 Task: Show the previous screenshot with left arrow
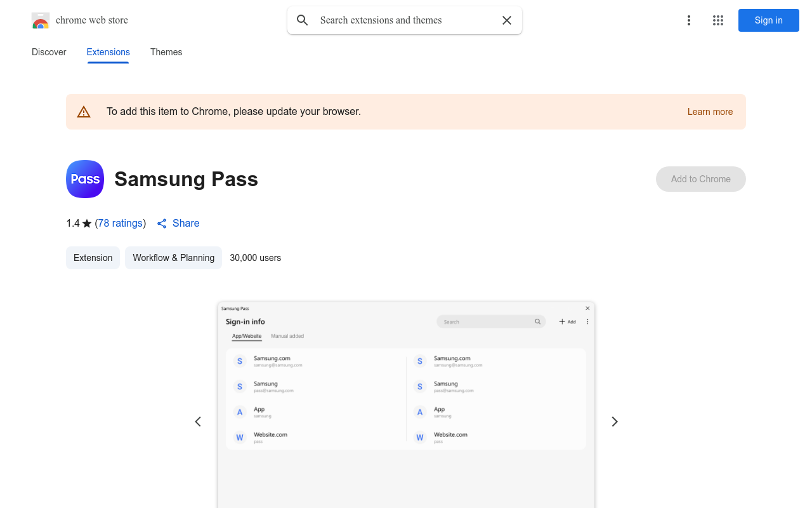pyautogui.click(x=197, y=421)
